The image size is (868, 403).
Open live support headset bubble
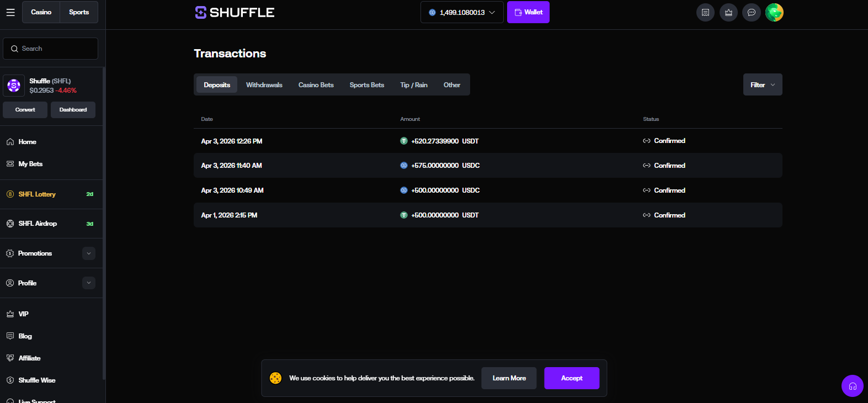pos(853,386)
